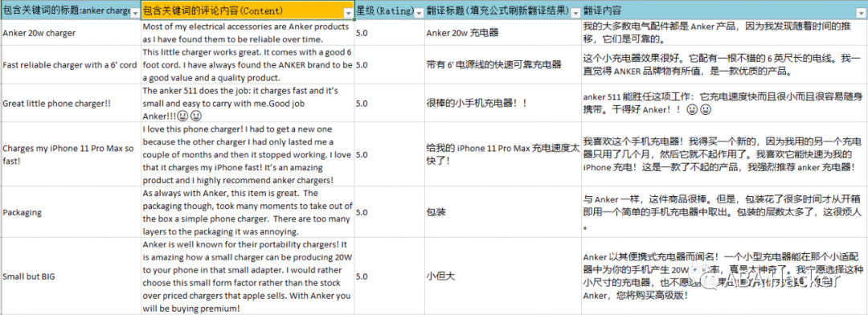The width and height of the screenshot is (868, 315).
Task: Select the translation starting '这个小充电器效果很好'
Action: click(724, 65)
